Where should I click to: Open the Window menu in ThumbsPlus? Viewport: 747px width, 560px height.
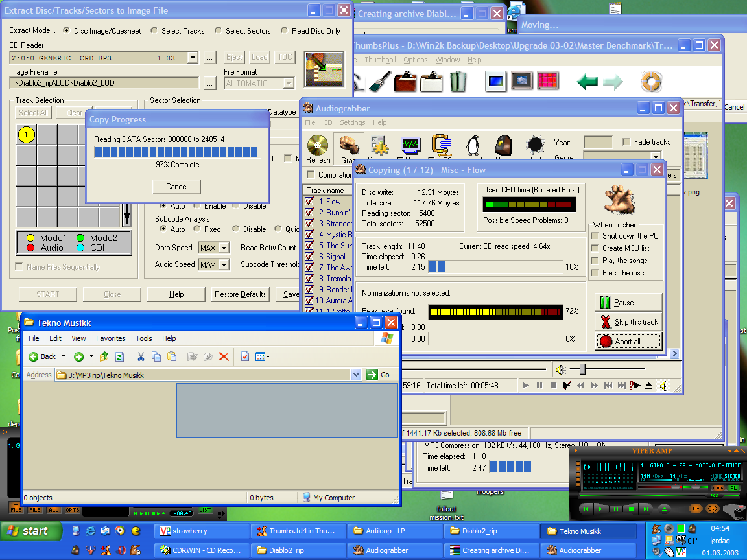448,60
